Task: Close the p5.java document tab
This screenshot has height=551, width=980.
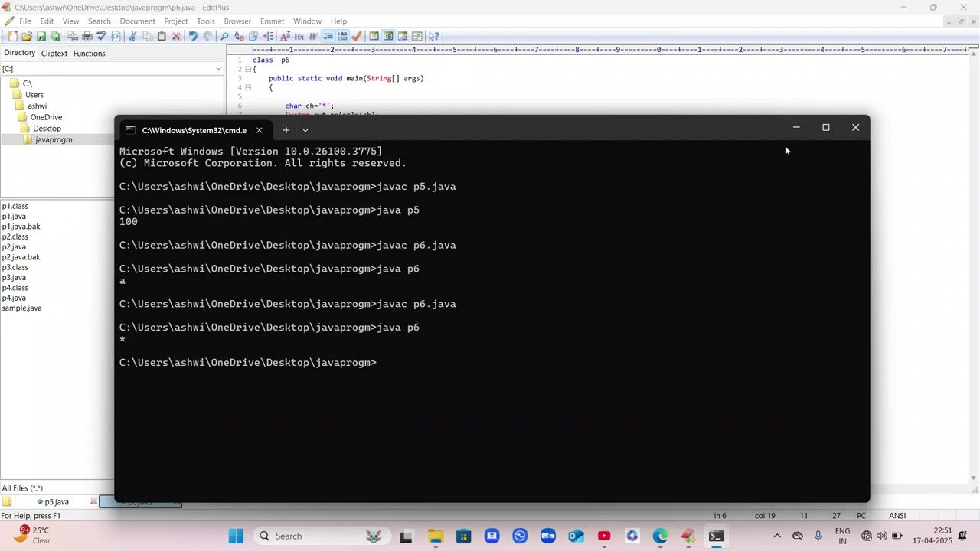Action: tap(93, 502)
